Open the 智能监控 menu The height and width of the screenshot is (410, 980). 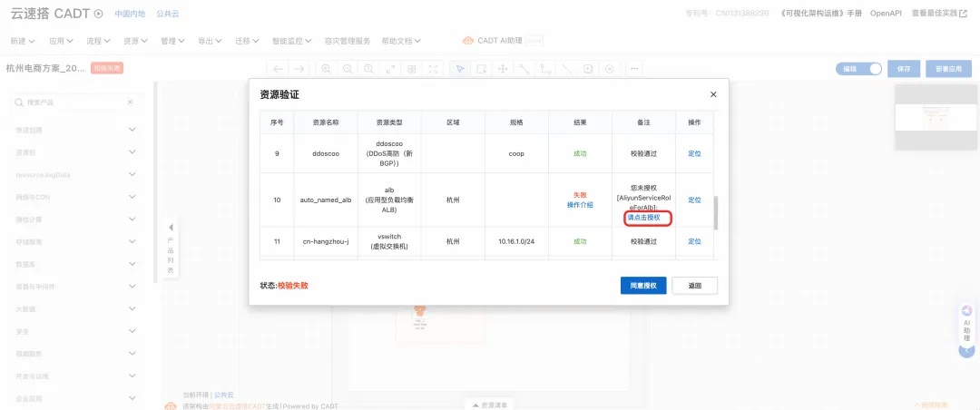tap(292, 41)
